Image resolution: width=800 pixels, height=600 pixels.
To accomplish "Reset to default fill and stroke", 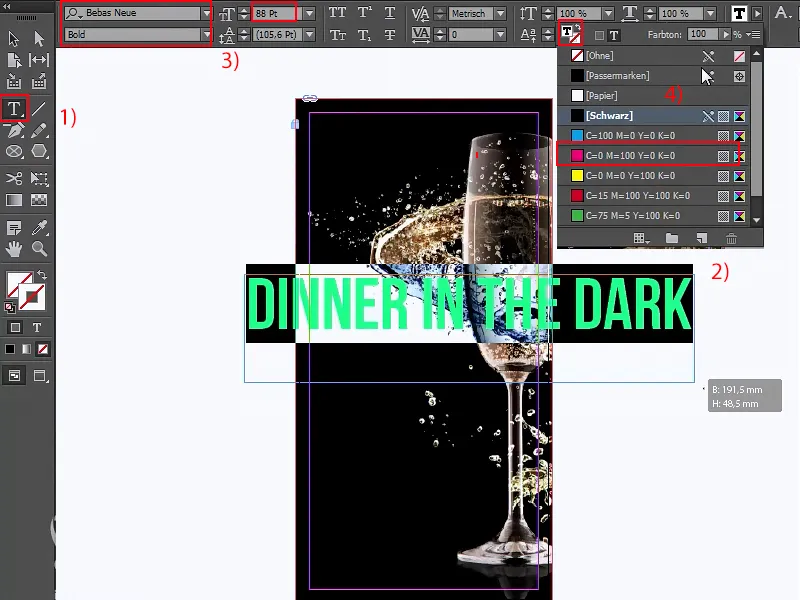I will coord(9,307).
